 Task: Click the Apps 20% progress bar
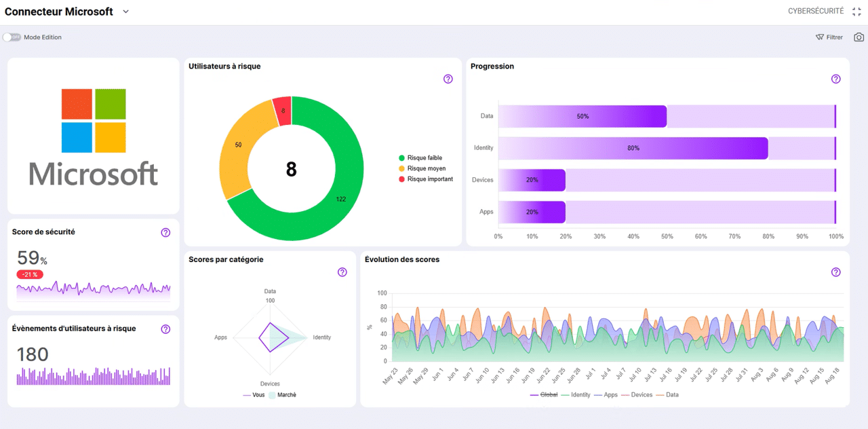pos(532,212)
